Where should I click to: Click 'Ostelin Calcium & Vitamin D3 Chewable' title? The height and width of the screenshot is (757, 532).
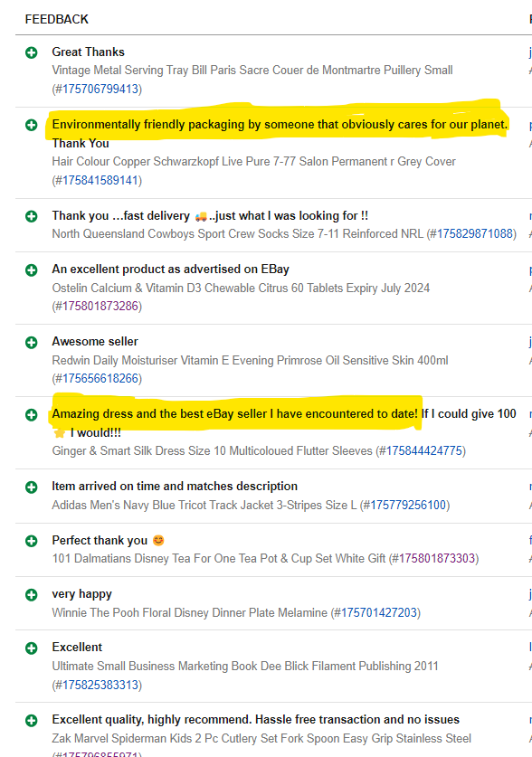pos(241,289)
